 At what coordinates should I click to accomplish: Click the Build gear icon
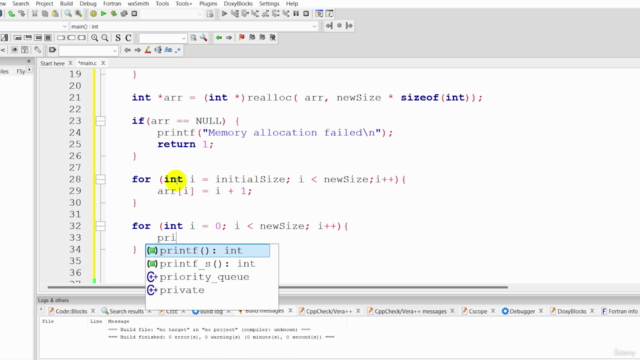[93, 14]
